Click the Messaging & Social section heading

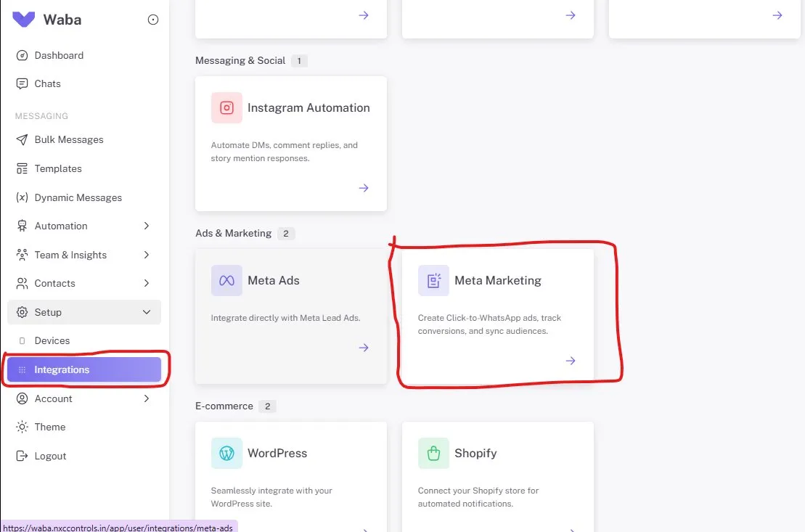pos(240,60)
